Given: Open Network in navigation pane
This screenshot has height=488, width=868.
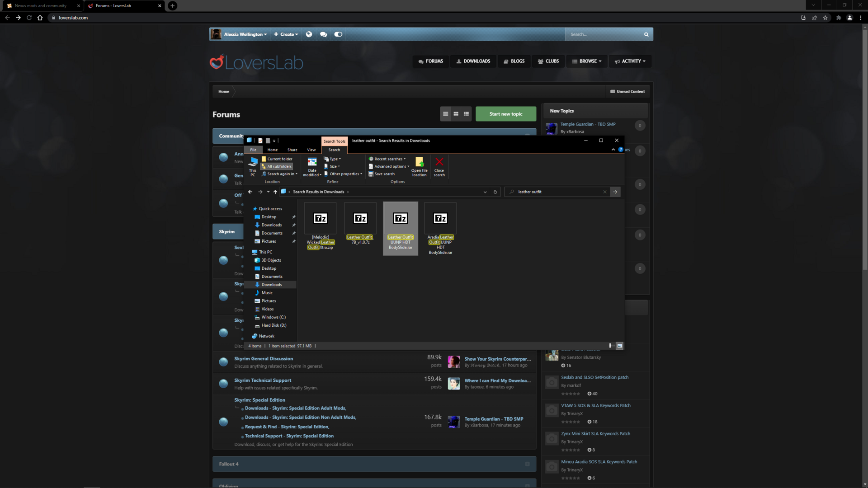Looking at the screenshot, I should pos(266,336).
